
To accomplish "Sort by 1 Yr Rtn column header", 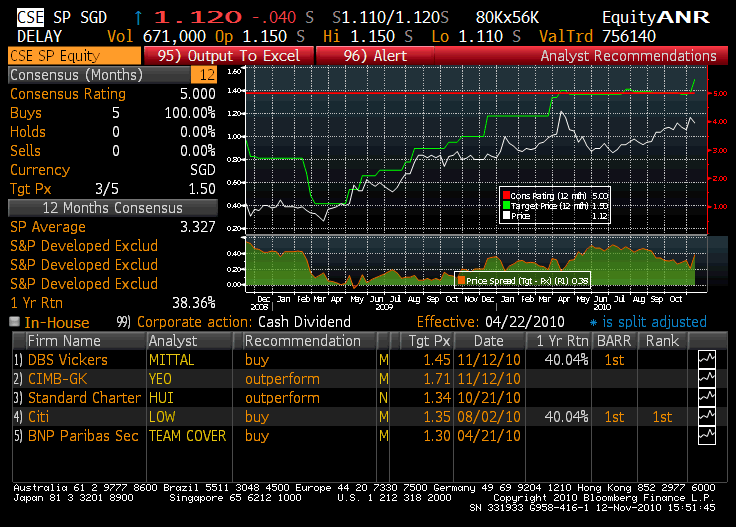I will coord(559,341).
